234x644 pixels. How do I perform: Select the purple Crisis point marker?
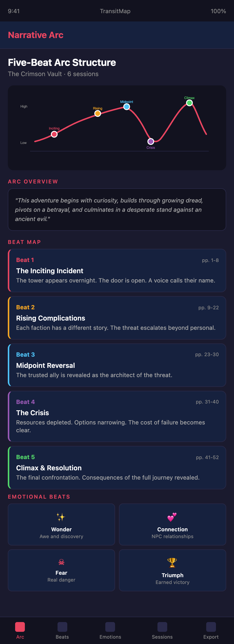pyautogui.click(x=151, y=141)
